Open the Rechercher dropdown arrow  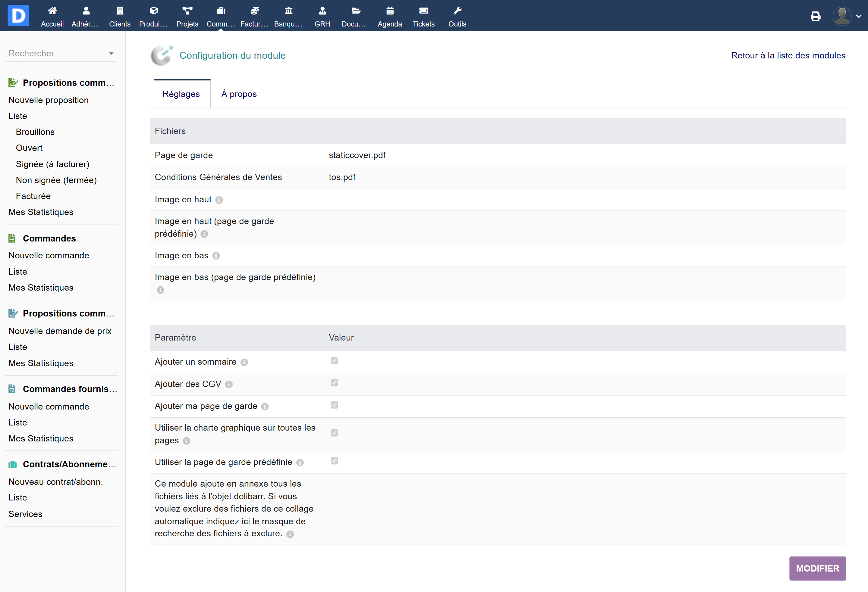pos(111,53)
